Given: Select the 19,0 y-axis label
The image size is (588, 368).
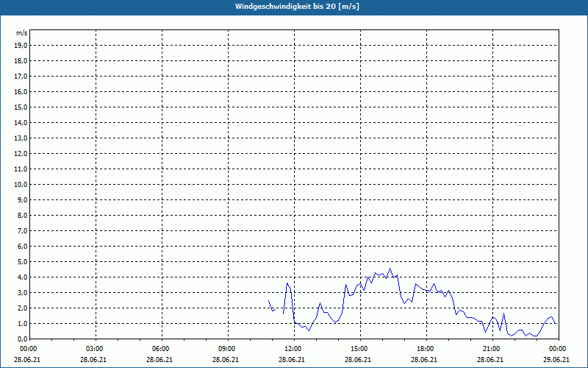Looking at the screenshot, I should 21,46.
